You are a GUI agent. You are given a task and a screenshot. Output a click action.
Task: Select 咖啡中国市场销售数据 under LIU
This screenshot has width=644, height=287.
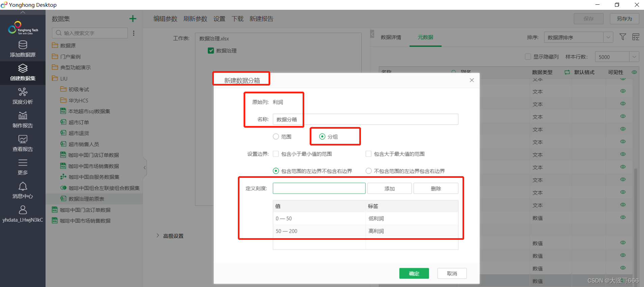click(x=89, y=166)
